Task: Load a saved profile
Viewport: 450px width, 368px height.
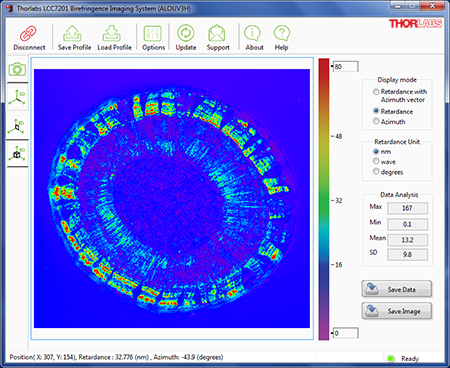Action: 114,38
